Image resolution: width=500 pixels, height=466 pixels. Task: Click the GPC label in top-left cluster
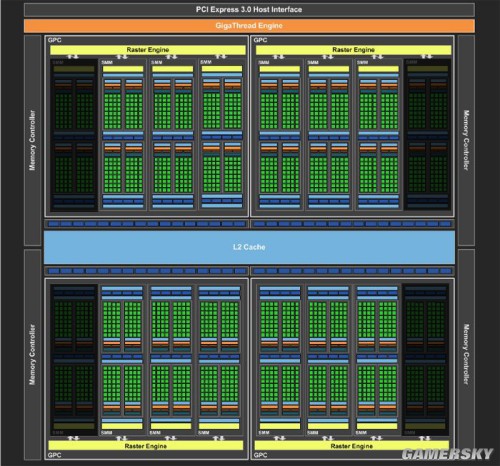(x=54, y=40)
